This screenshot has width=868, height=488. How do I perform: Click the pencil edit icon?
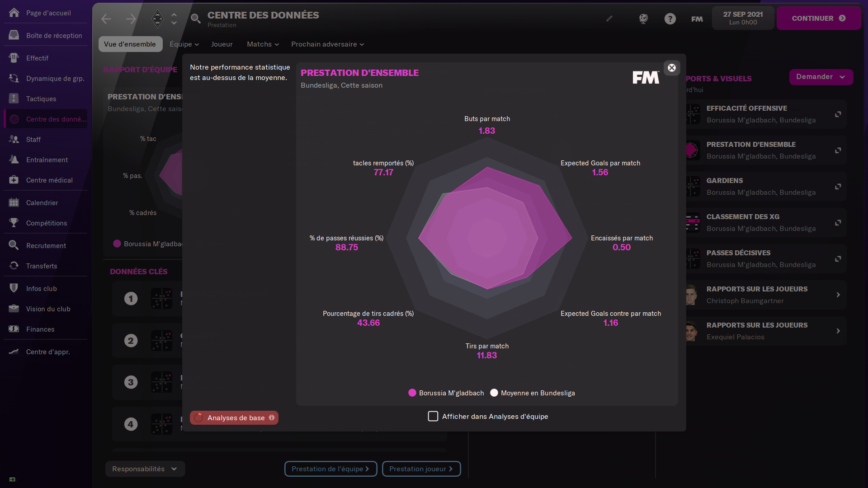(609, 19)
